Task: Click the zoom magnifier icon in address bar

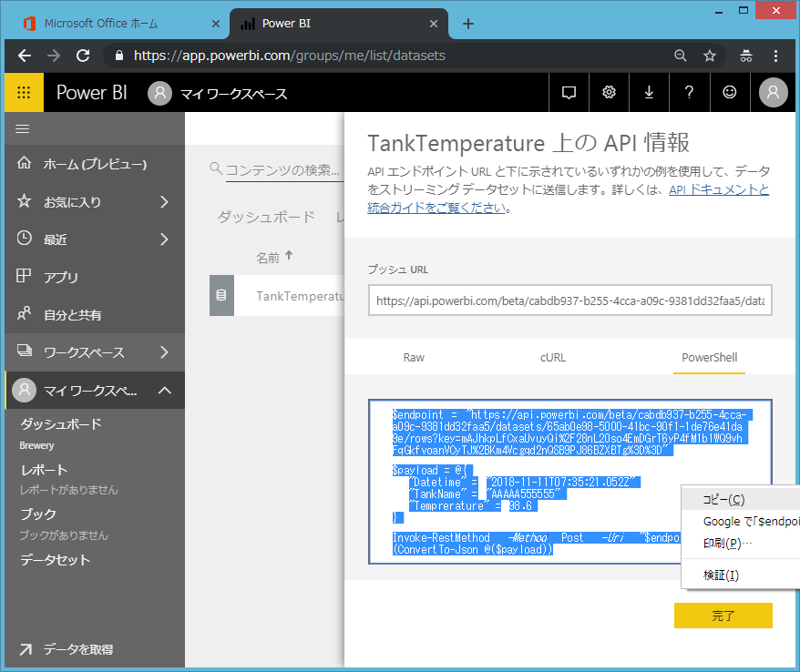Action: [x=680, y=56]
